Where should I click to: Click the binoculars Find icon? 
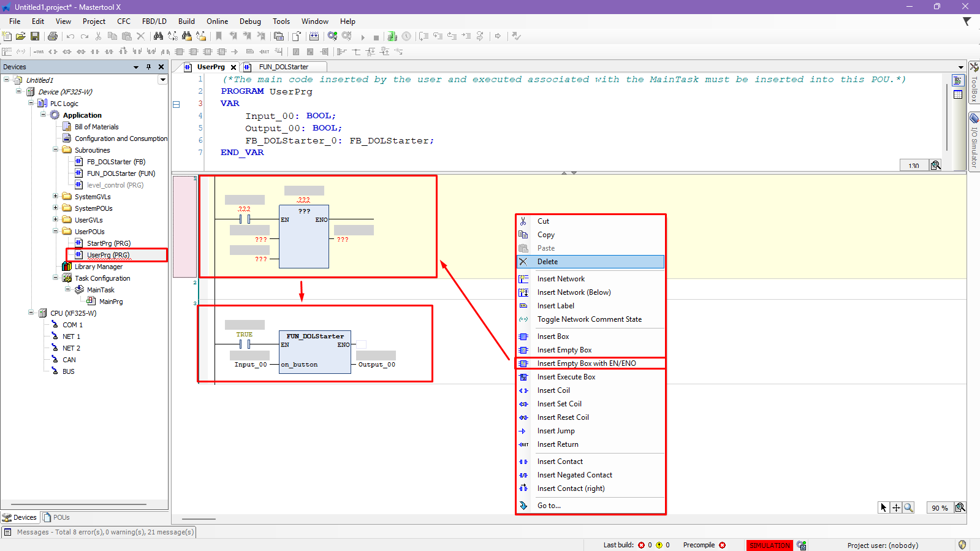click(x=158, y=37)
